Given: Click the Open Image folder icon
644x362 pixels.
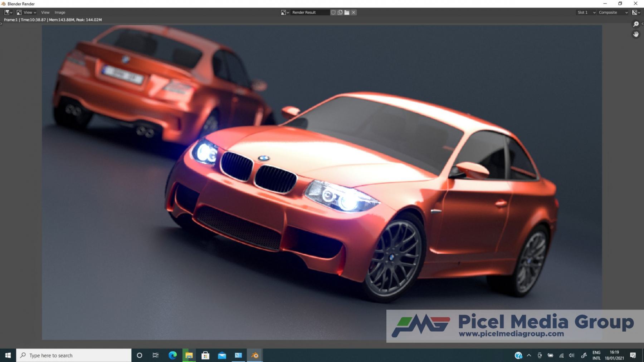Looking at the screenshot, I should pyautogui.click(x=347, y=13).
